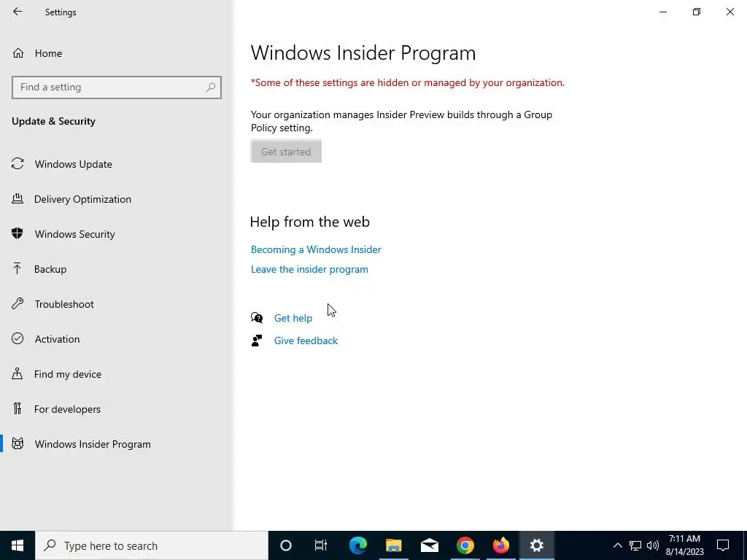Select the Windows Insider Program cat icon
This screenshot has height=560, width=747.
[x=18, y=444]
